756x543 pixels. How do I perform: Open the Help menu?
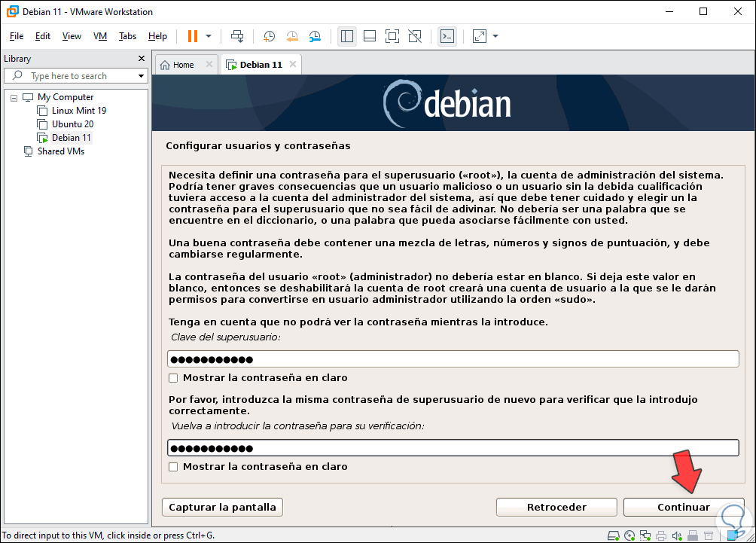click(157, 36)
